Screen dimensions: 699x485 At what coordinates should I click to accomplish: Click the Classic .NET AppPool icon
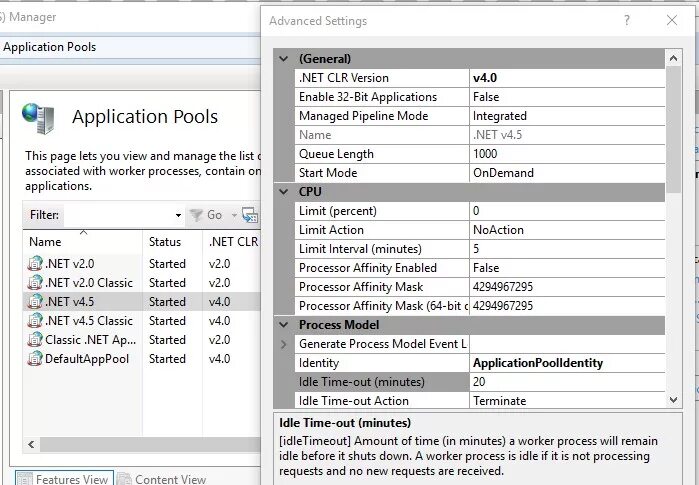pyautogui.click(x=36, y=340)
